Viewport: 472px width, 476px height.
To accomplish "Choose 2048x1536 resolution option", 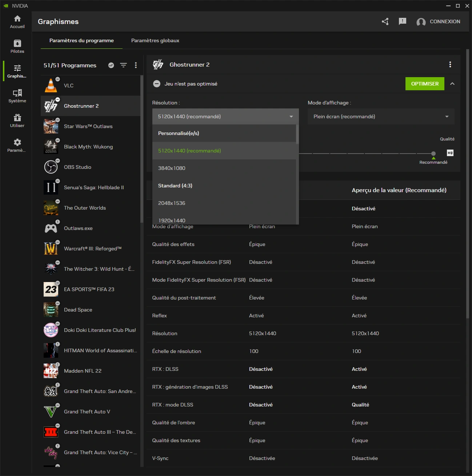I will [224, 203].
